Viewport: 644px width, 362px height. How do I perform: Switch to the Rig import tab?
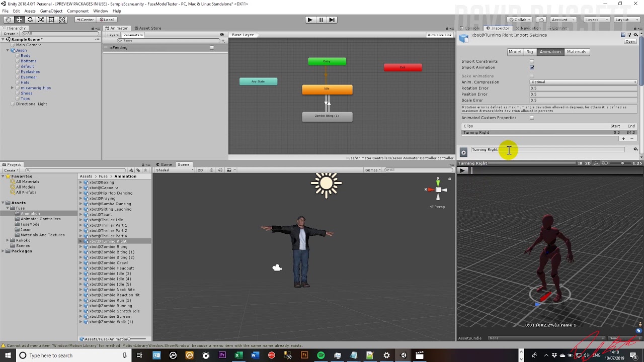pos(529,52)
